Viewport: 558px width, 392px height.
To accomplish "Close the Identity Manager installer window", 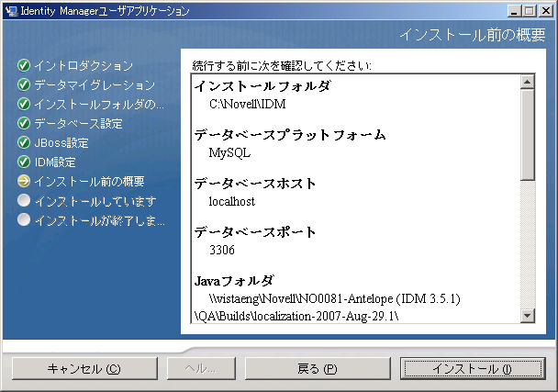I will click(x=545, y=11).
